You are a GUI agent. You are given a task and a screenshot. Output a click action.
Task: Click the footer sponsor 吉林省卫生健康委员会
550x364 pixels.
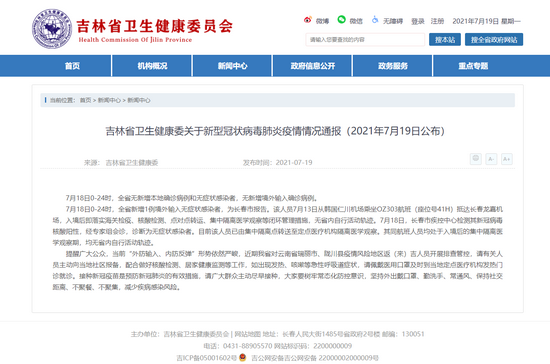pos(196,334)
